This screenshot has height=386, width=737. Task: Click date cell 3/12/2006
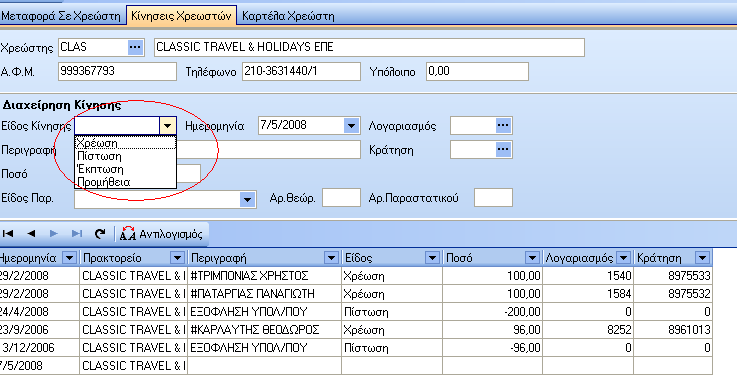coord(39,348)
